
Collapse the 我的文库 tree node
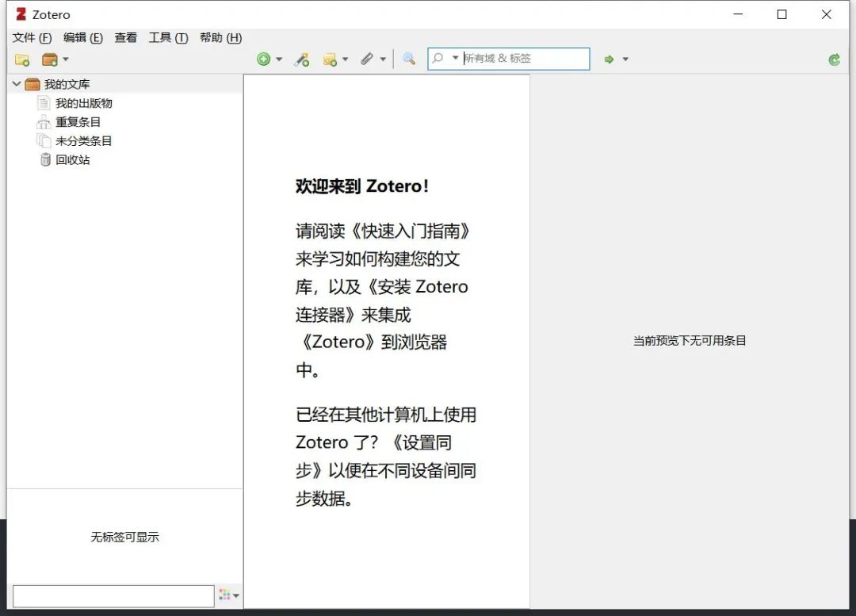[x=17, y=83]
